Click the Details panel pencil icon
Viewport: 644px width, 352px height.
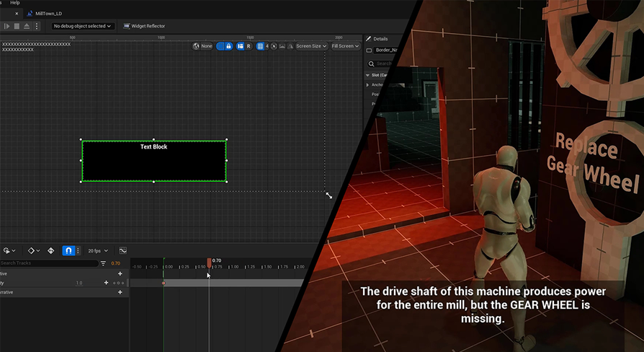[368, 39]
